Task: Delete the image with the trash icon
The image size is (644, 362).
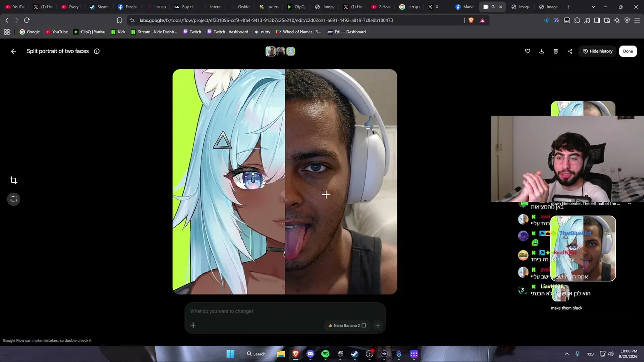Action: [x=555, y=51]
